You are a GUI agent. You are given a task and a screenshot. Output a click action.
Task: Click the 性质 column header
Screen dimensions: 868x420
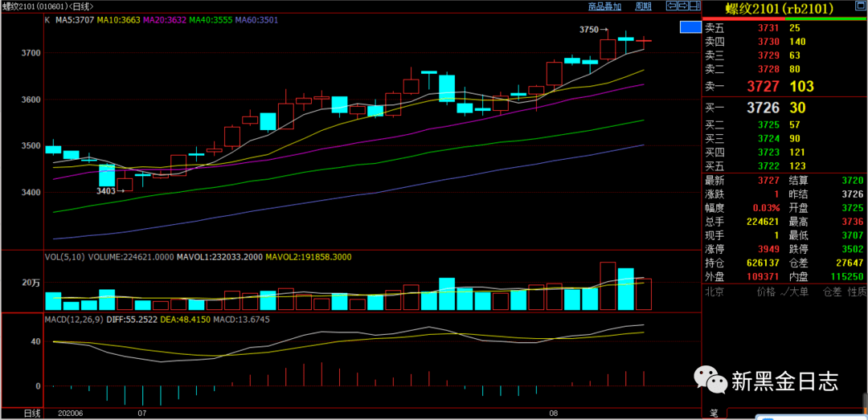pos(857,291)
